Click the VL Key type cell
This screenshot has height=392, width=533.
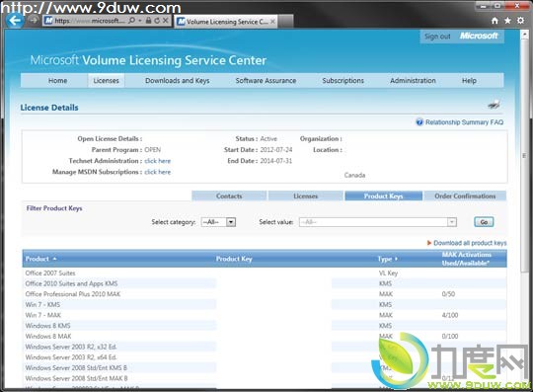pos(388,273)
